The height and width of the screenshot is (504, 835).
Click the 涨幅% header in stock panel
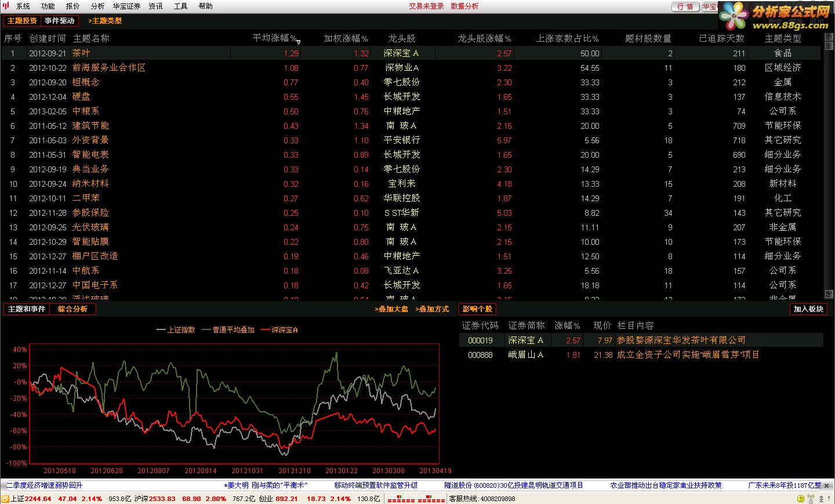567,326
